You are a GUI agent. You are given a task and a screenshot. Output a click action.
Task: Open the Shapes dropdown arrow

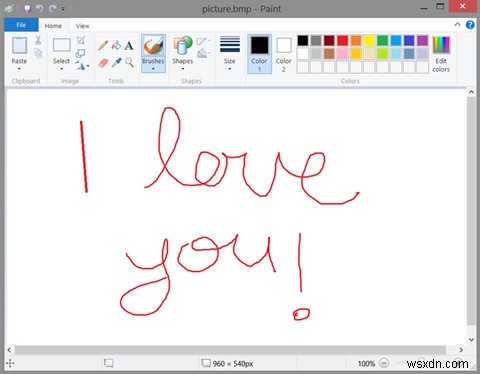183,69
